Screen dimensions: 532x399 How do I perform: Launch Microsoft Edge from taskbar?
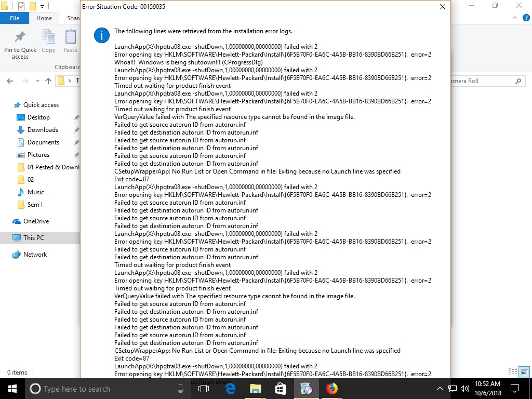click(230, 389)
